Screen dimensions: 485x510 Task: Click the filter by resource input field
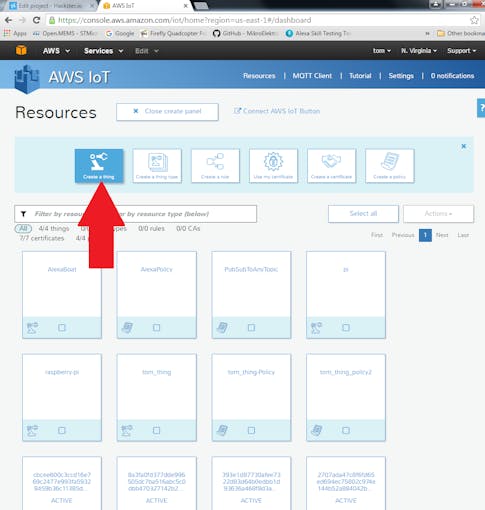pyautogui.click(x=135, y=214)
